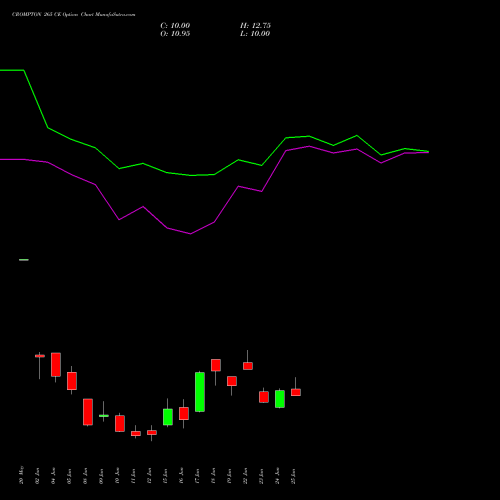The image size is (500, 500).
Task: Click the red candle for 18 Jun
Action: click(216, 365)
